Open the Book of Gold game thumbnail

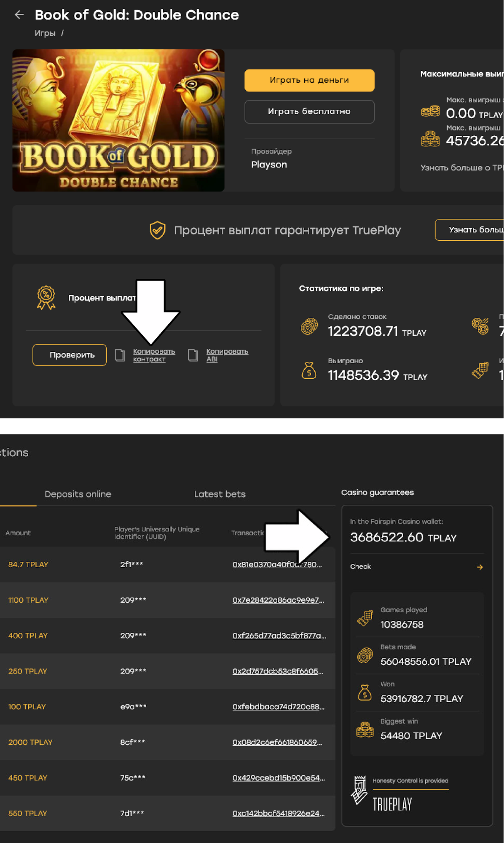[118, 121]
